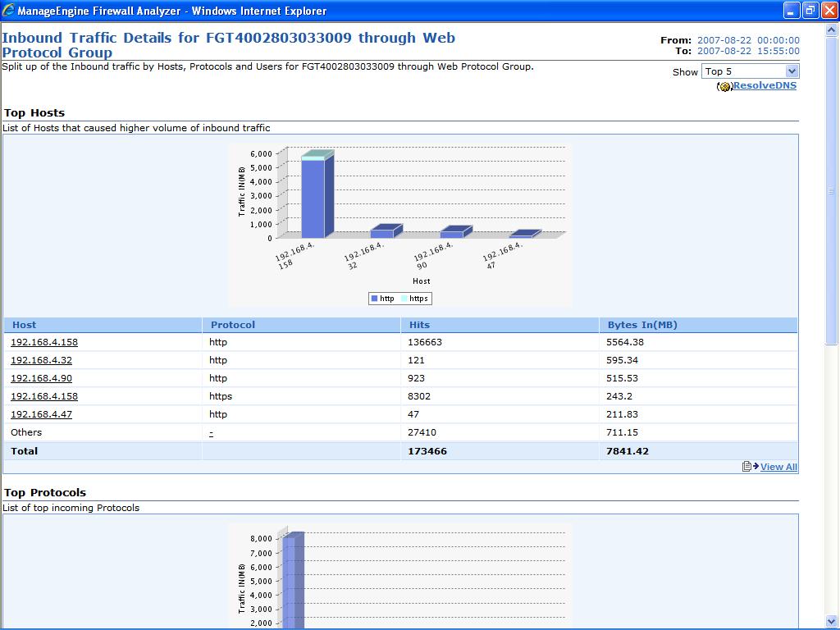
Task: Open host 192.168.4.32 link
Action: pos(41,360)
